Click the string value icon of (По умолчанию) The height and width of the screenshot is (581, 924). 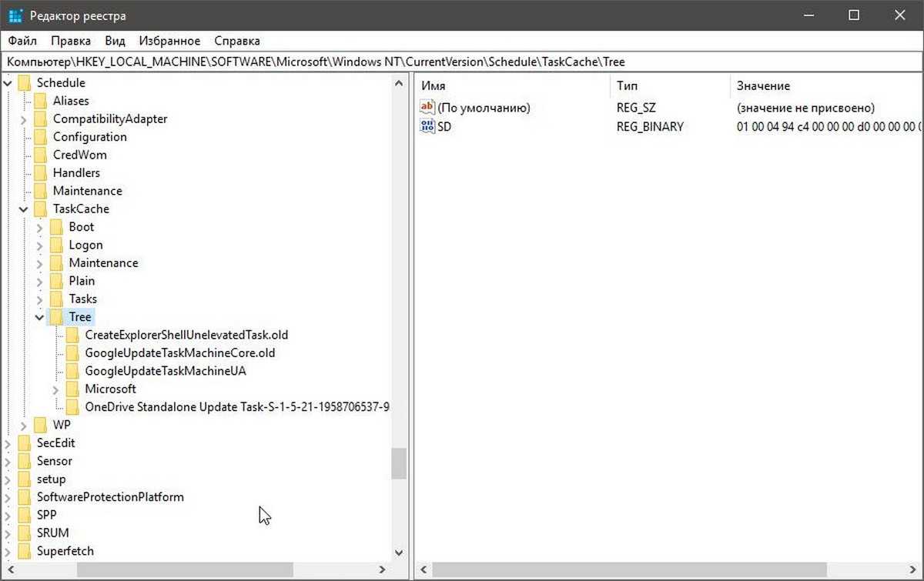tap(427, 108)
